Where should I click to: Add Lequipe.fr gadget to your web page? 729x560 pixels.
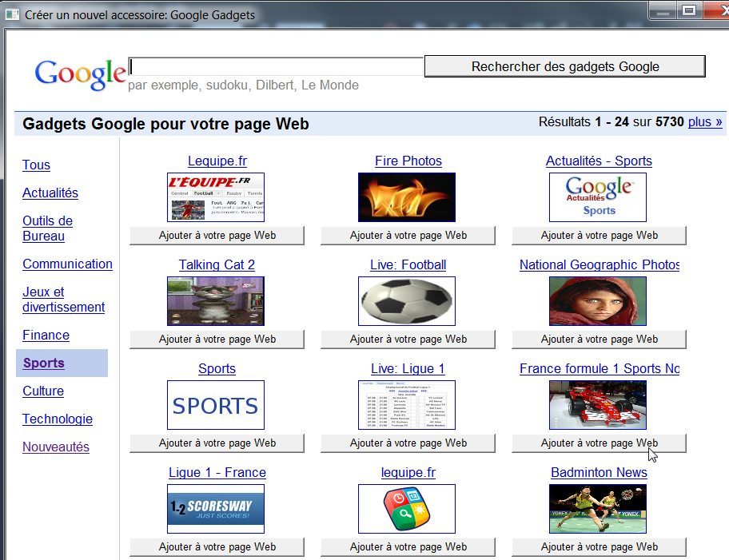click(217, 235)
